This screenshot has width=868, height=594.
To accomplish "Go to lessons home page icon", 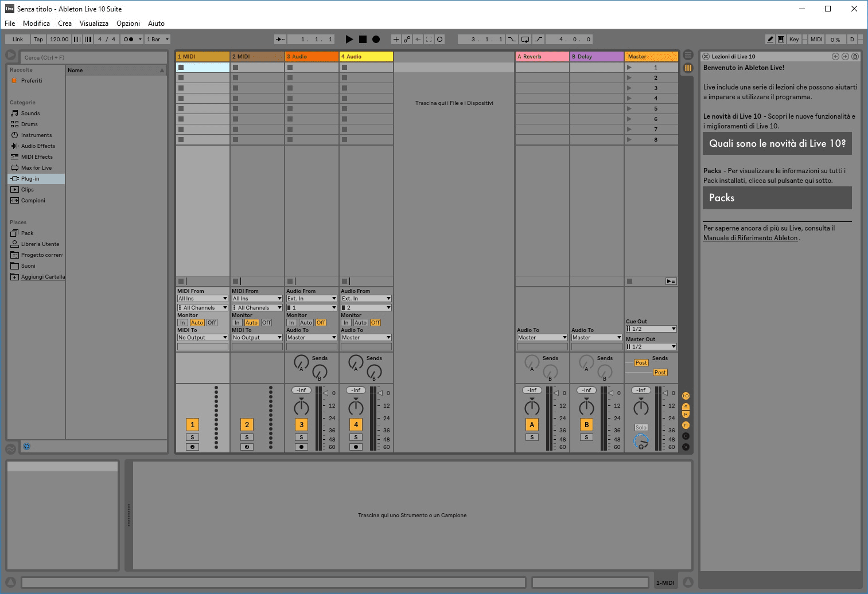I will click(855, 56).
